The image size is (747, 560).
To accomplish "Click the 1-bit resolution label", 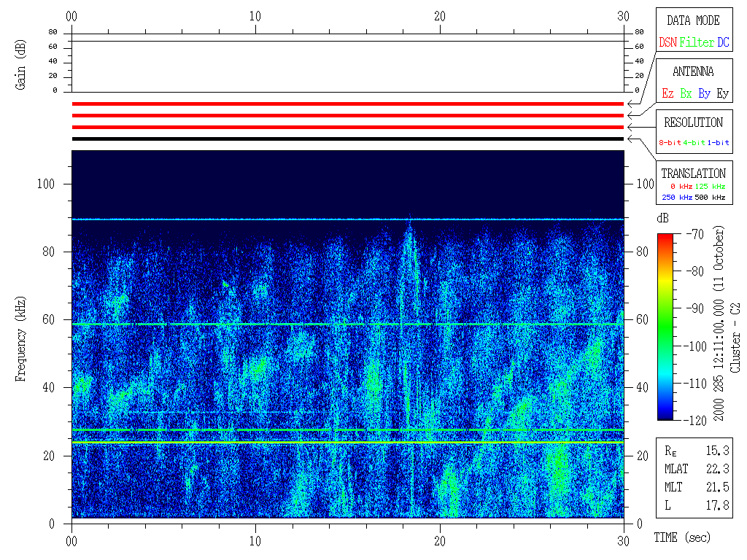I will click(x=719, y=143).
